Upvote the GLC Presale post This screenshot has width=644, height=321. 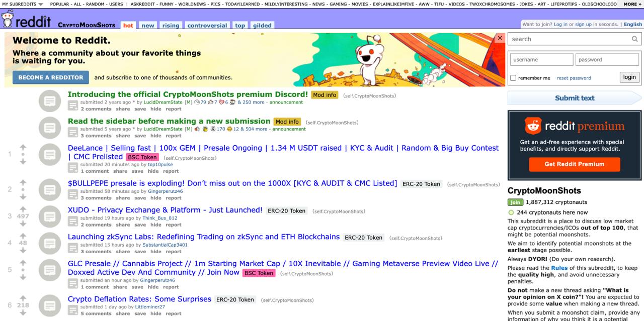click(23, 263)
